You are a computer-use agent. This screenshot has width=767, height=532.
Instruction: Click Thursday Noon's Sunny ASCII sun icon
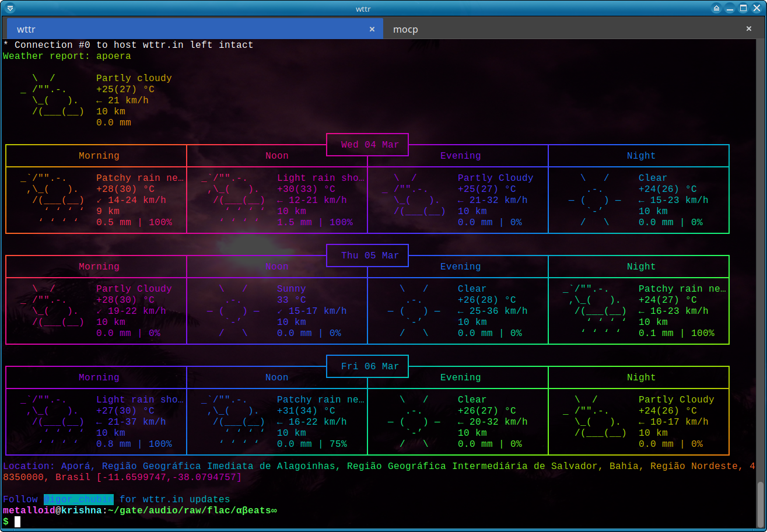tap(233, 311)
